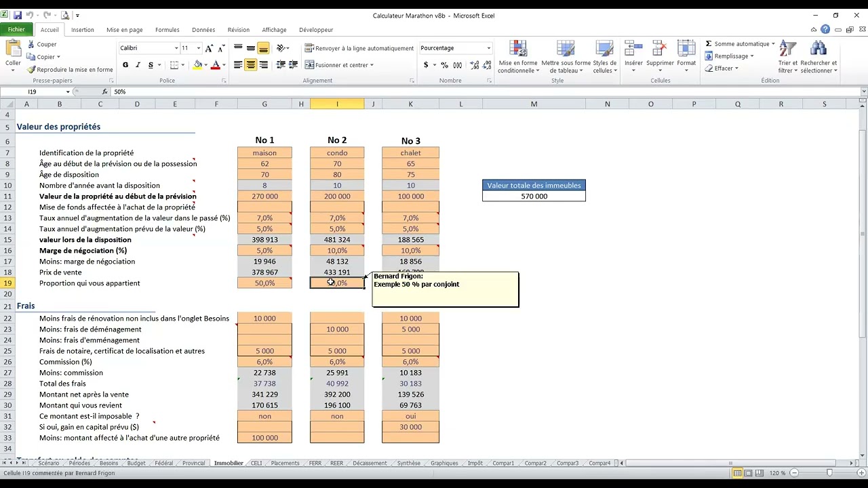Switch to Mise en page tab
The height and width of the screenshot is (488, 868).
pyautogui.click(x=125, y=30)
